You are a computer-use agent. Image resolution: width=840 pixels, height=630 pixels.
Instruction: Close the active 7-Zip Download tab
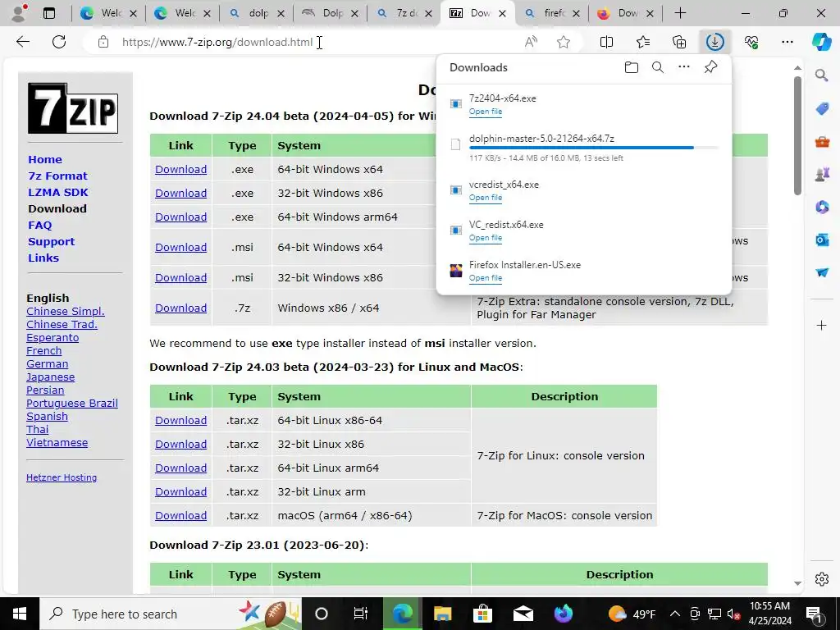point(502,13)
